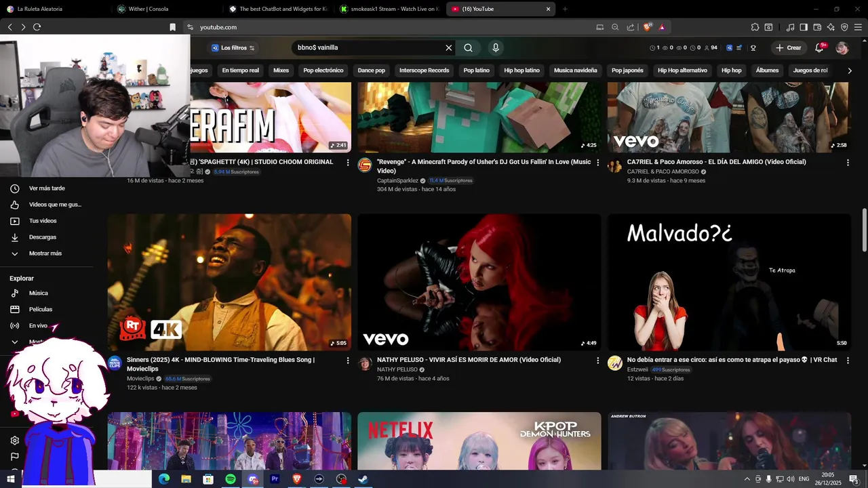Open the Sinners 4K video thumbnail
The width and height of the screenshot is (868, 488).
coord(229,283)
